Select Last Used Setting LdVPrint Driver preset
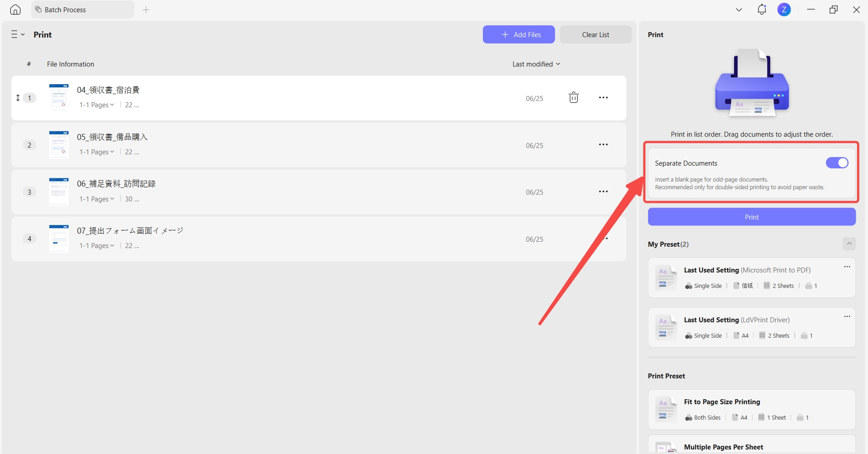This screenshot has height=454, width=868. [x=752, y=328]
